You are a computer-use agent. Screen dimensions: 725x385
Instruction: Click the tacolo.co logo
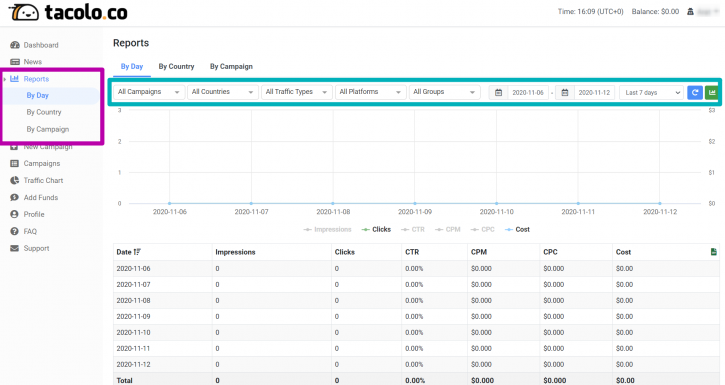68,12
